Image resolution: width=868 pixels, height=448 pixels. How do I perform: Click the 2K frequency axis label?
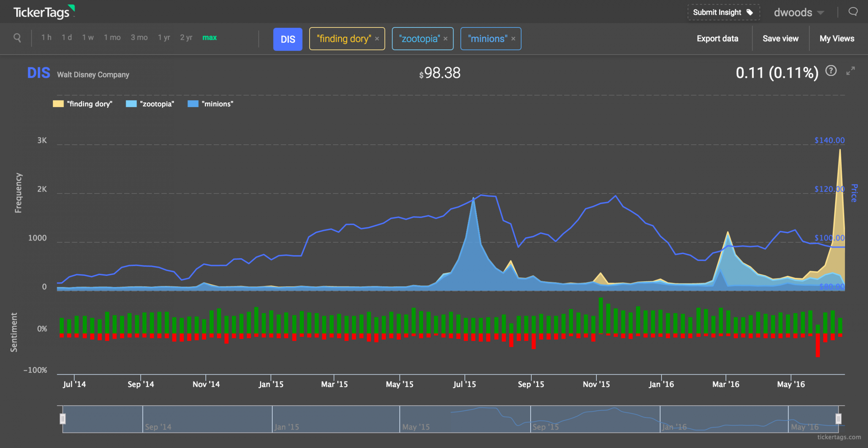pos(42,189)
